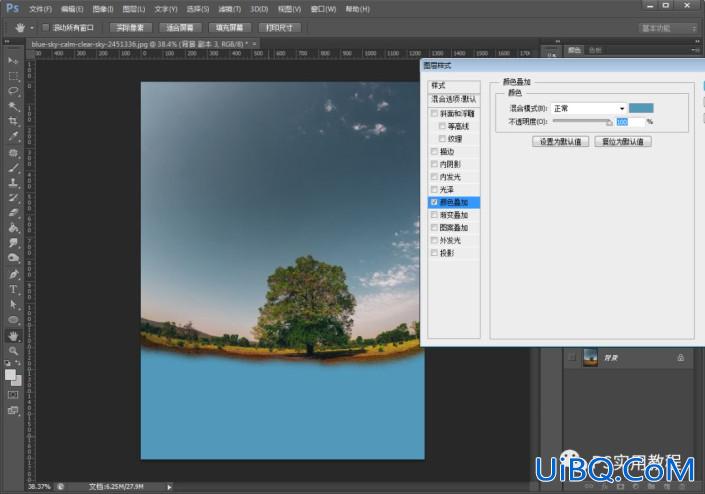Click the lock icon on 背景 layer
This screenshot has width=705, height=494.
tap(680, 358)
